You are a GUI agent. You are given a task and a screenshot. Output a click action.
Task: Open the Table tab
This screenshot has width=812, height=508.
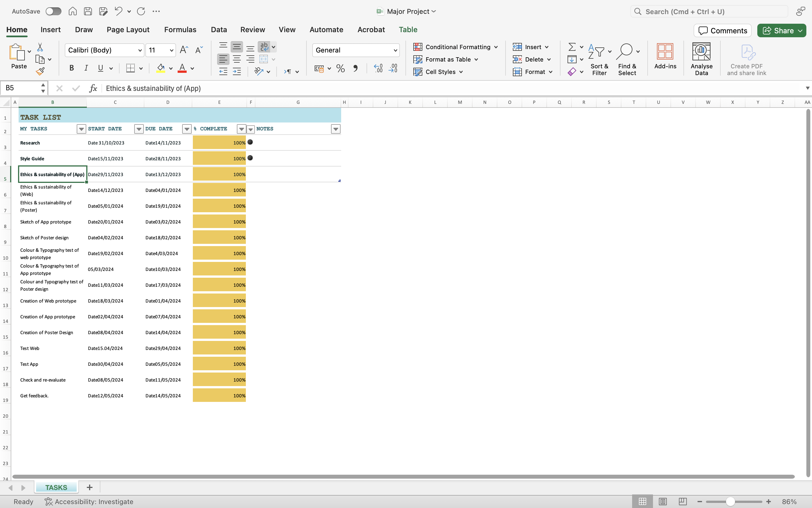(408, 30)
